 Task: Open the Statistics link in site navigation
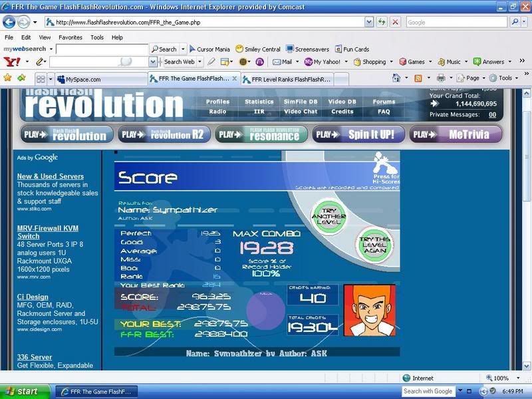click(259, 102)
